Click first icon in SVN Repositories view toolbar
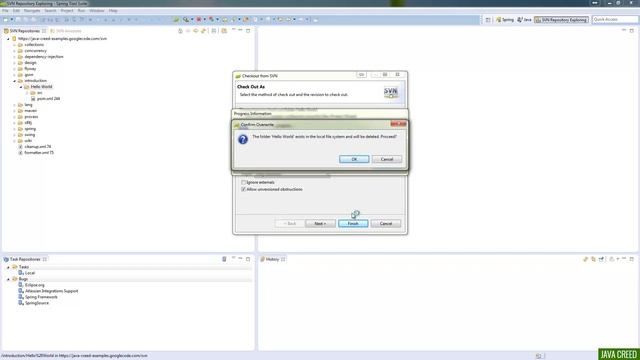The width and height of the screenshot is (640, 360). coord(180,31)
